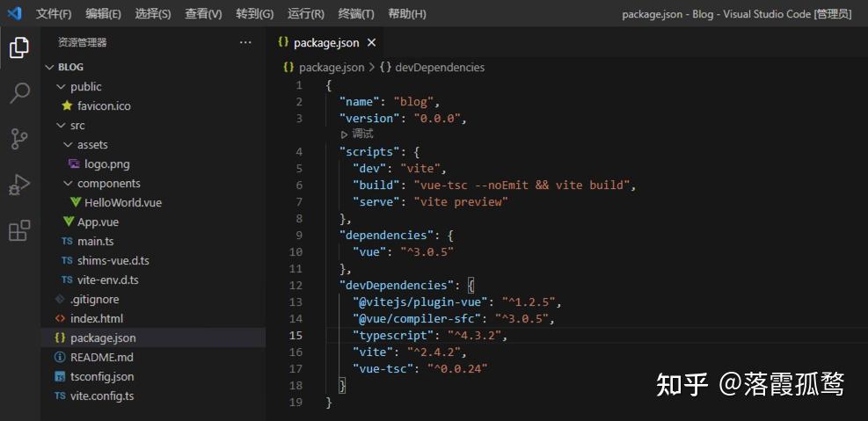This screenshot has height=421, width=868.
Task: Collapse the public folder
Action: click(x=61, y=87)
